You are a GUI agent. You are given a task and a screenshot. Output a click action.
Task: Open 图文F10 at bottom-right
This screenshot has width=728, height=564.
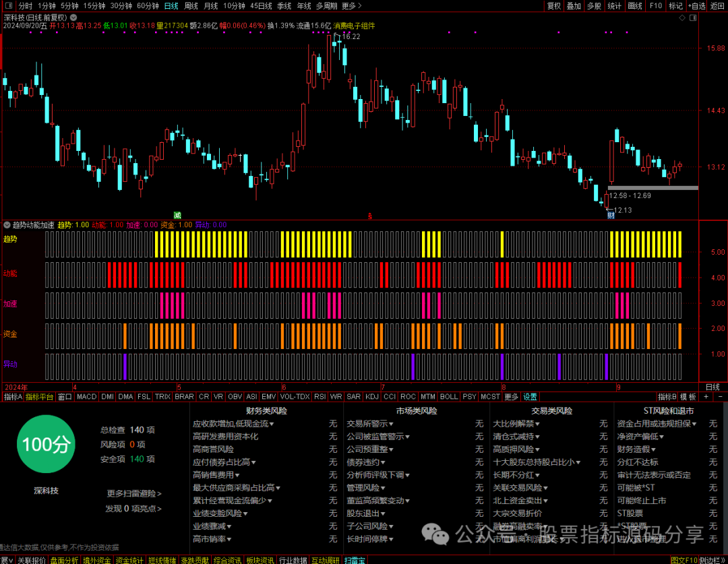point(684,560)
